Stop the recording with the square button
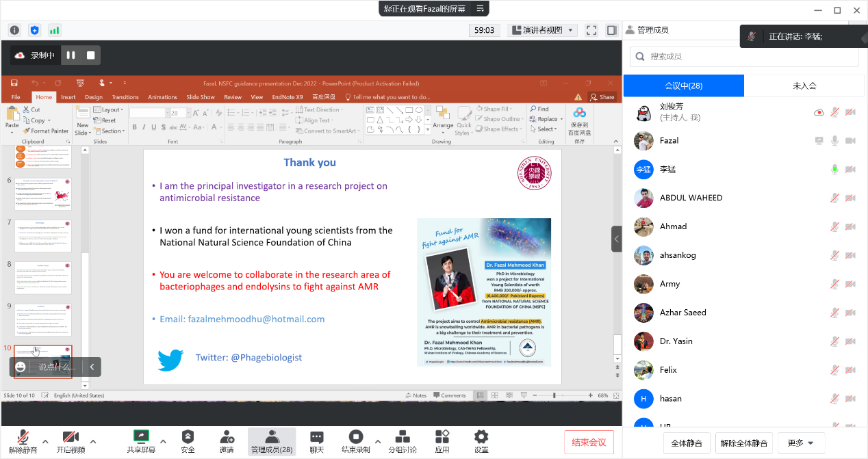868x459 pixels. (90, 55)
